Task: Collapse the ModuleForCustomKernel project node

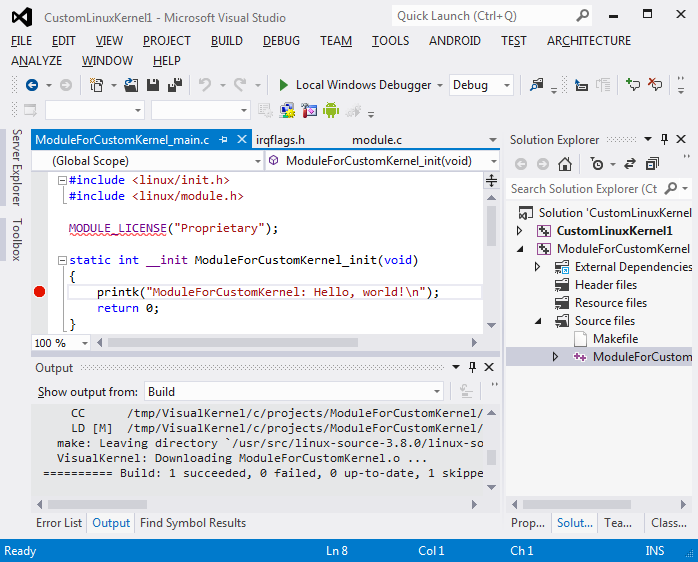Action: (x=519, y=249)
